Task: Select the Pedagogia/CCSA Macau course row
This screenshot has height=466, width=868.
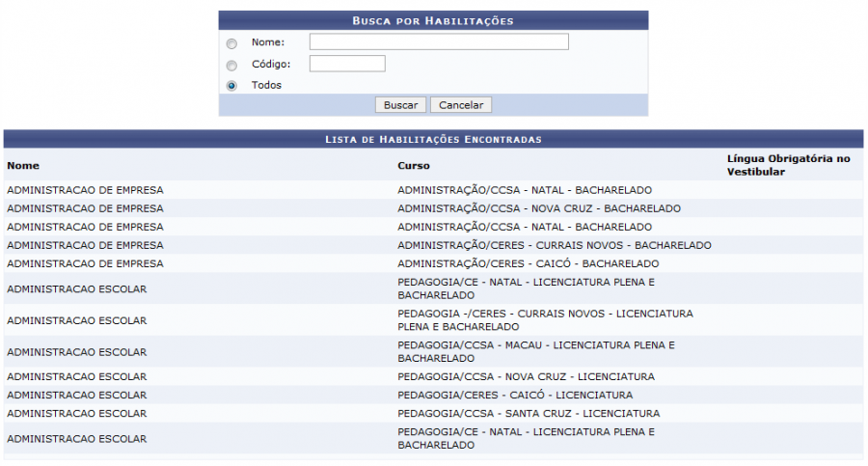Action: click(535, 351)
